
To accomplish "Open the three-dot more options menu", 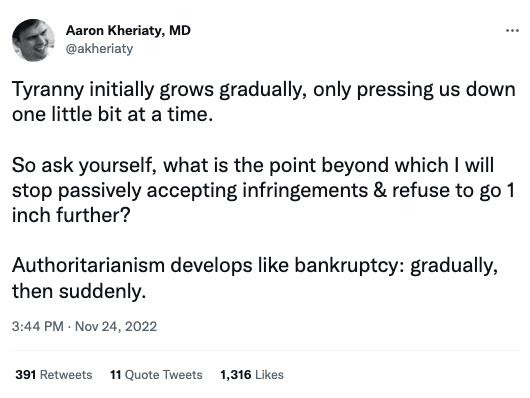I will click(x=512, y=31).
